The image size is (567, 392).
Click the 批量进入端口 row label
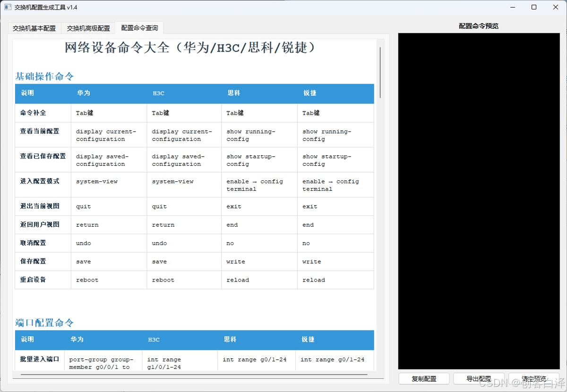click(x=40, y=359)
